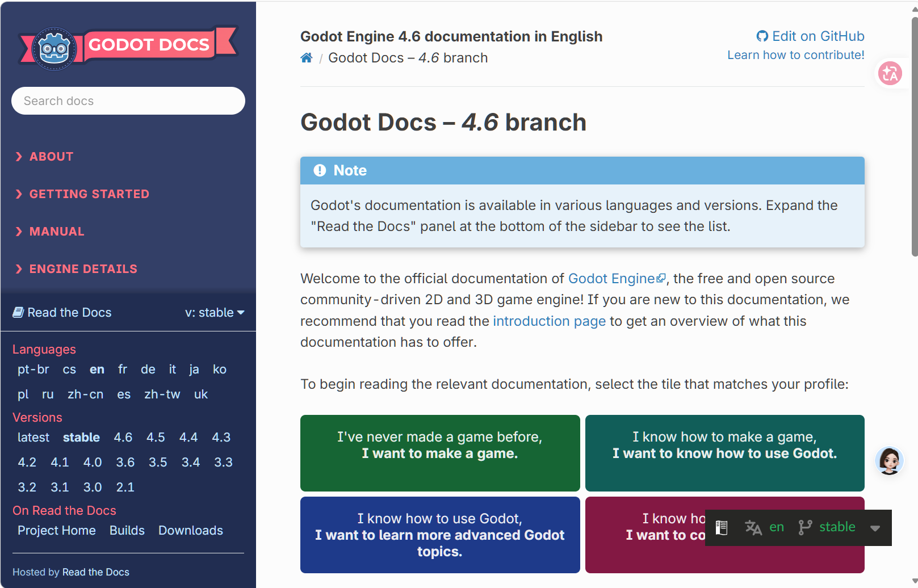Switch language to ja
918x588 pixels.
tap(194, 369)
